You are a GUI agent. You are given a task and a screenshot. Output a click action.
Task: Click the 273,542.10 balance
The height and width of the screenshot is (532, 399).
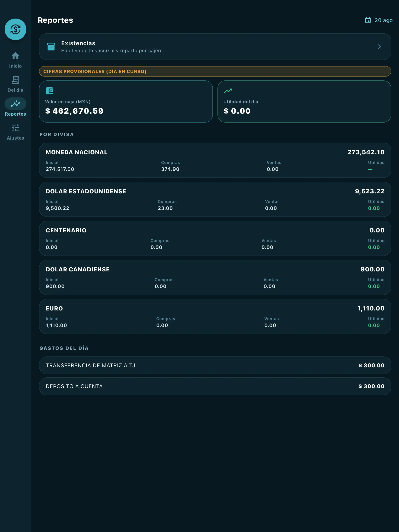click(366, 152)
